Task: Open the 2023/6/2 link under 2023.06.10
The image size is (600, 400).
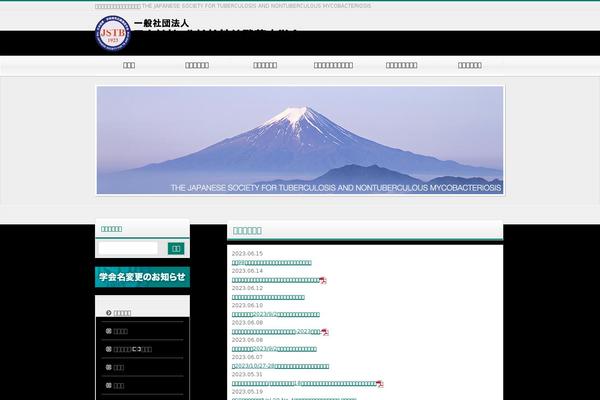Action: point(276,314)
